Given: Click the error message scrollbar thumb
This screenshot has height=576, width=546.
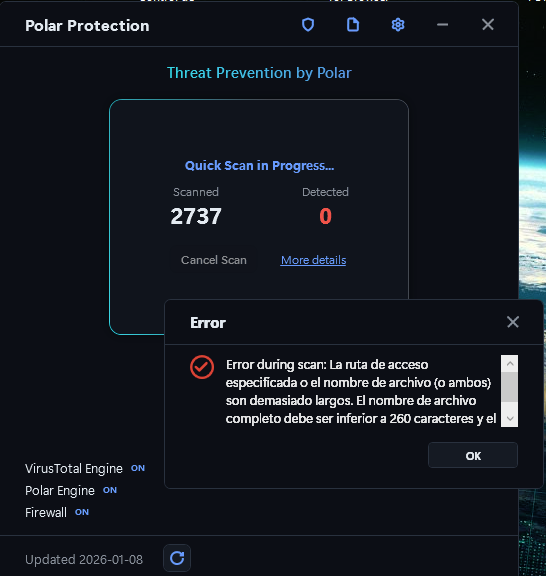Looking at the screenshot, I should (x=510, y=387).
